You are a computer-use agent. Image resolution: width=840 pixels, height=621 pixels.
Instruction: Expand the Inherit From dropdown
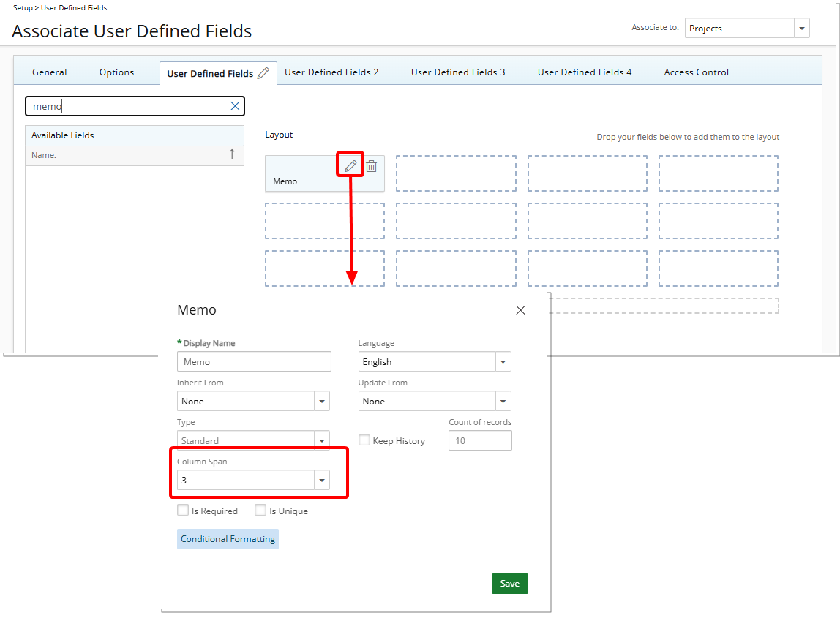pyautogui.click(x=321, y=402)
